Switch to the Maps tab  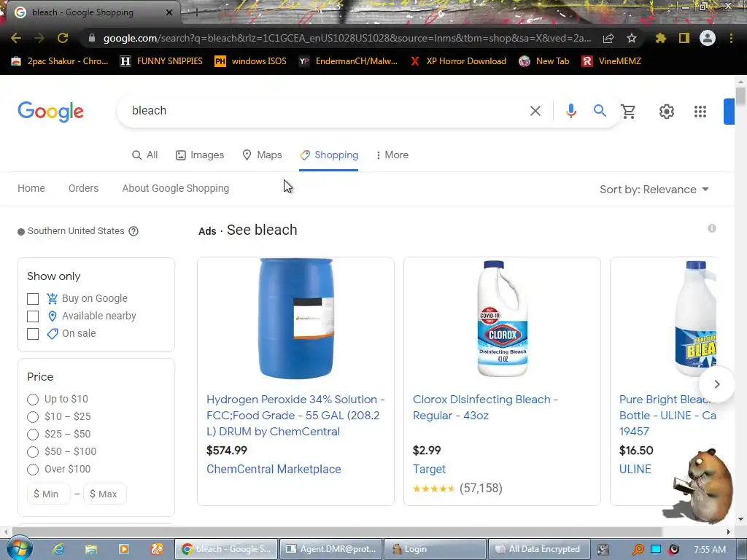[x=262, y=155]
